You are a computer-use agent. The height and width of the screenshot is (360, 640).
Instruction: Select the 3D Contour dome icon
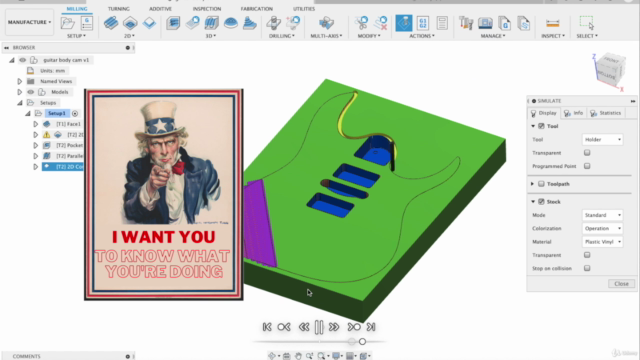(231, 23)
